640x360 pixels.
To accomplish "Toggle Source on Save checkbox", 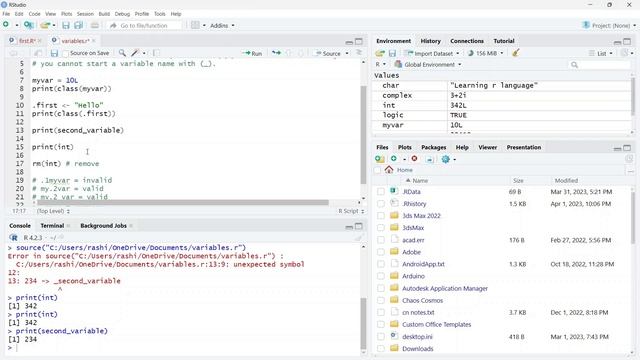I will pyautogui.click(x=66, y=53).
